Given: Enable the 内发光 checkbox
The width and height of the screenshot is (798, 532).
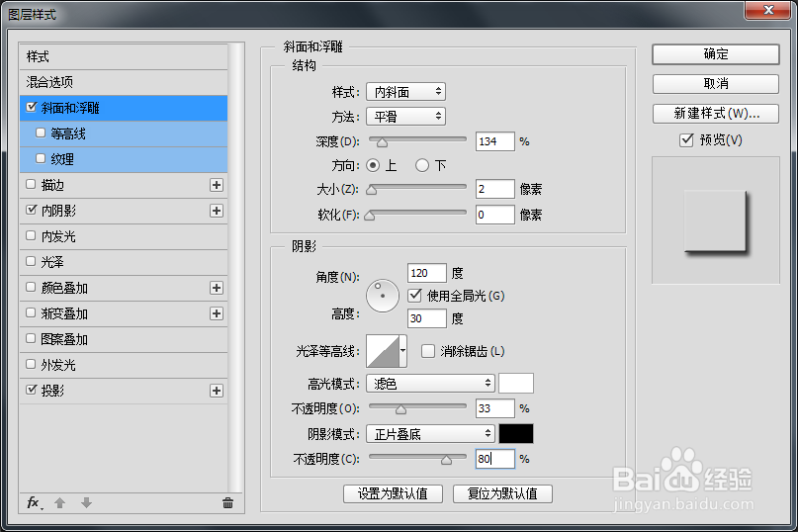Looking at the screenshot, I should pyautogui.click(x=31, y=235).
